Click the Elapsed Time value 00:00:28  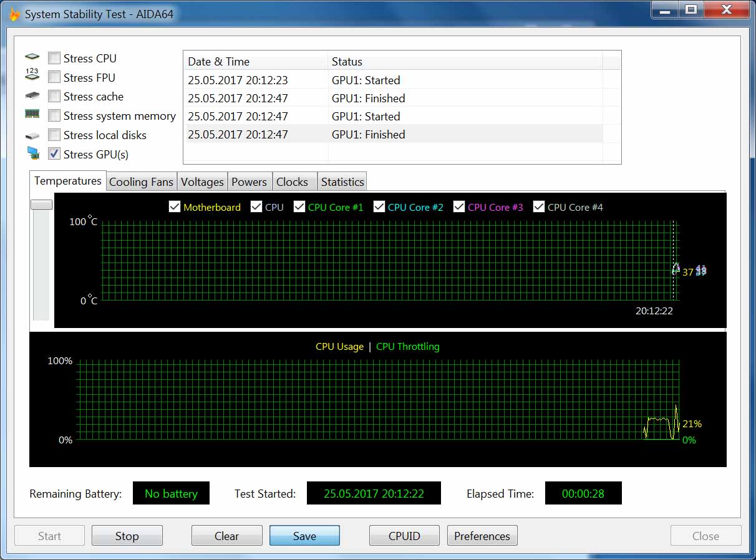583,493
